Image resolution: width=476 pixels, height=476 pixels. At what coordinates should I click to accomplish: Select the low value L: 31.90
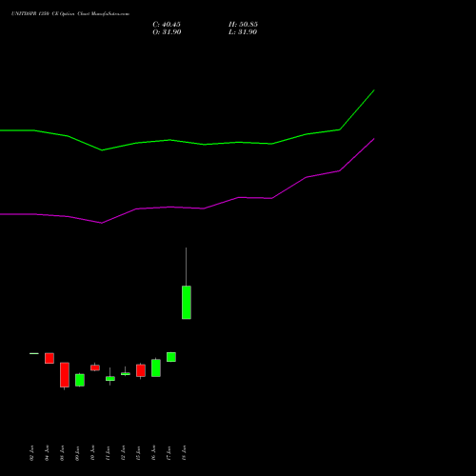[x=243, y=32]
